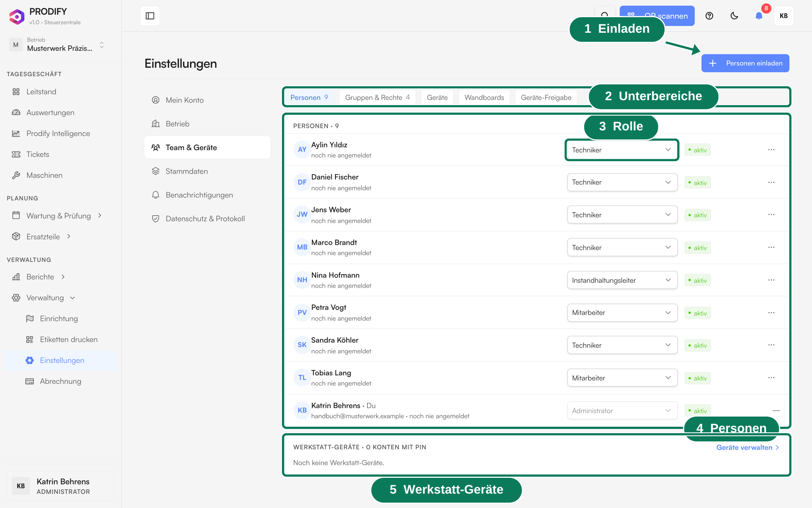
Task: Open Einrichtung flag item
Action: pyautogui.click(x=60, y=319)
